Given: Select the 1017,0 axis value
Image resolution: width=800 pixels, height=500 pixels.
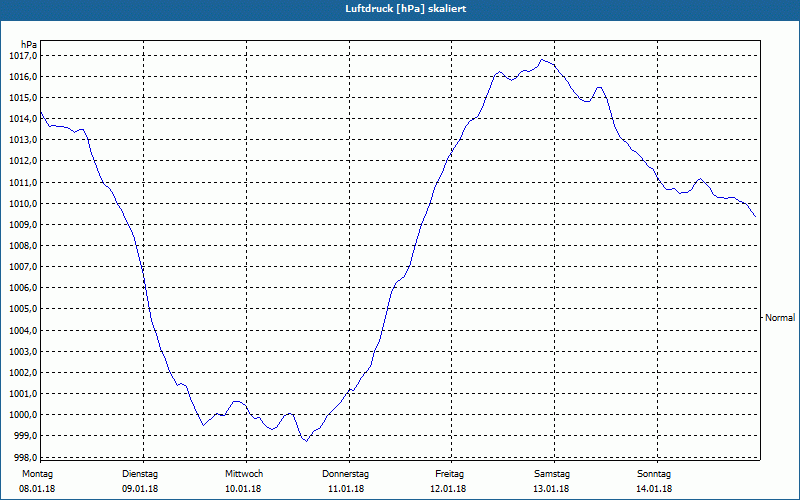Looking at the screenshot, I should point(23,56).
